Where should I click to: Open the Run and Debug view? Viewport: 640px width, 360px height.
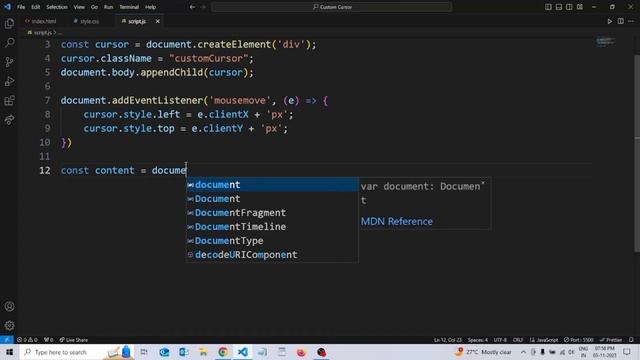(9, 81)
